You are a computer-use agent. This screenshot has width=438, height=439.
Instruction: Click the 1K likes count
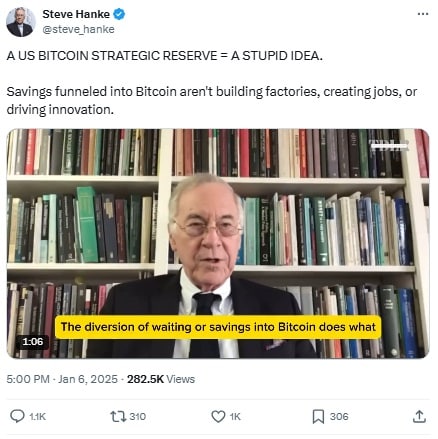pyautogui.click(x=235, y=417)
